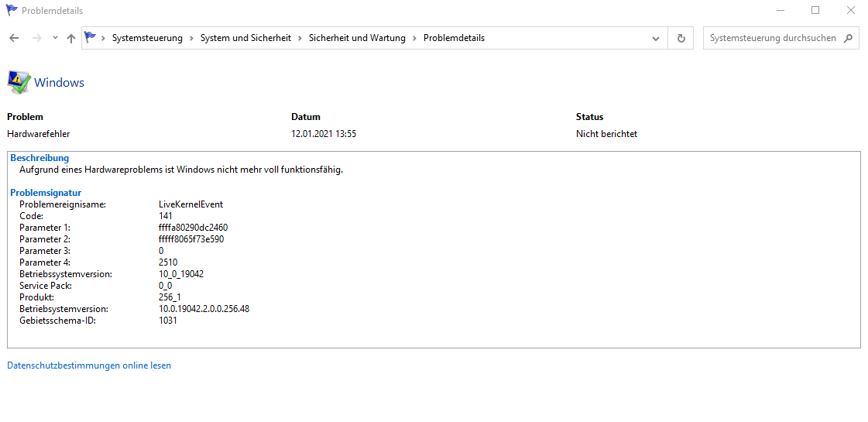Refresh the Problemdetails page
The image size is (868, 422).
click(x=681, y=38)
